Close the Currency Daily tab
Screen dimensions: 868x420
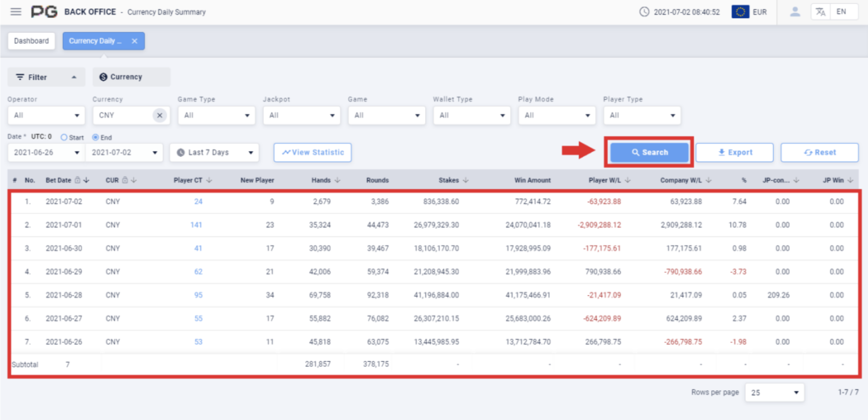coord(134,41)
